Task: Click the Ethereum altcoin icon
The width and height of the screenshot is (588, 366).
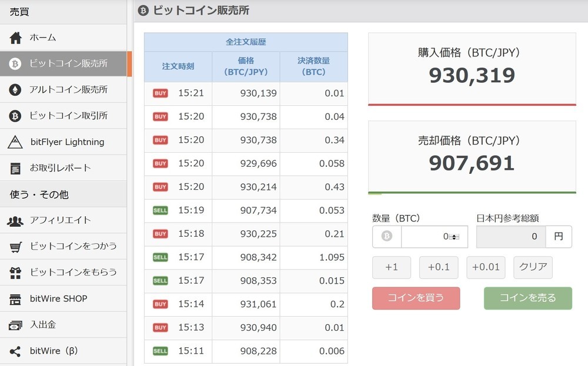Action: 15,90
